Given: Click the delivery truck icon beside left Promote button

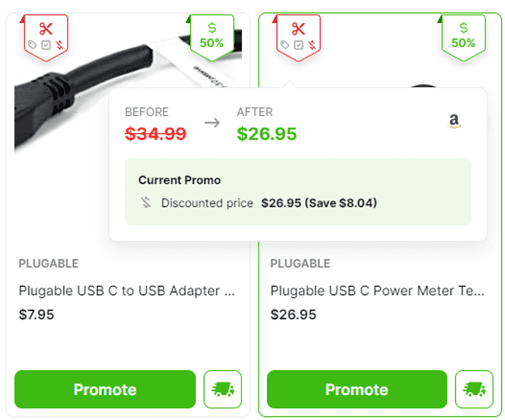Looking at the screenshot, I should [222, 389].
